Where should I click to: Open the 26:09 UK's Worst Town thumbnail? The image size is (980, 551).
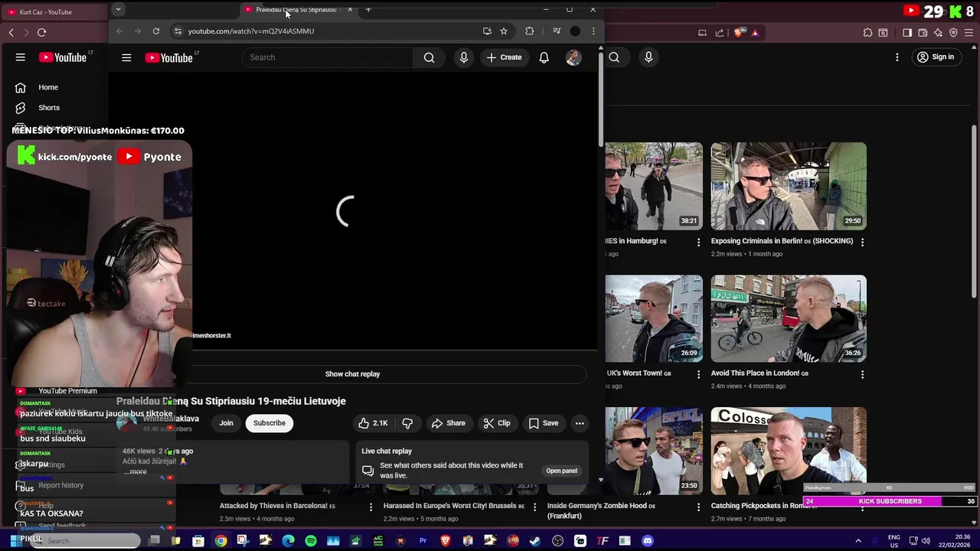(654, 318)
